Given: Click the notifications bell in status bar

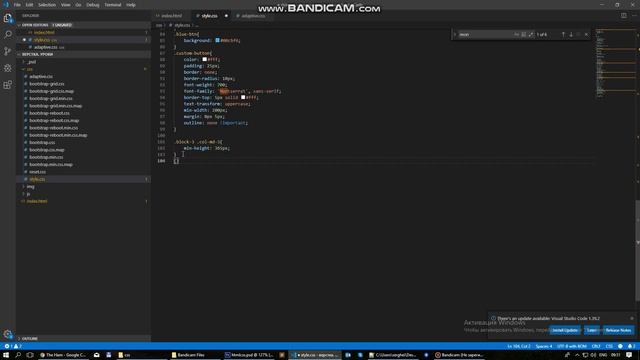Looking at the screenshot, I should pyautogui.click(x=631, y=346).
